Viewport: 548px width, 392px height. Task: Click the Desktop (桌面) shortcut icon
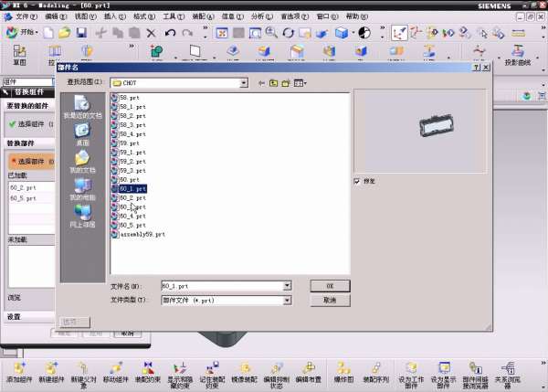[82, 132]
